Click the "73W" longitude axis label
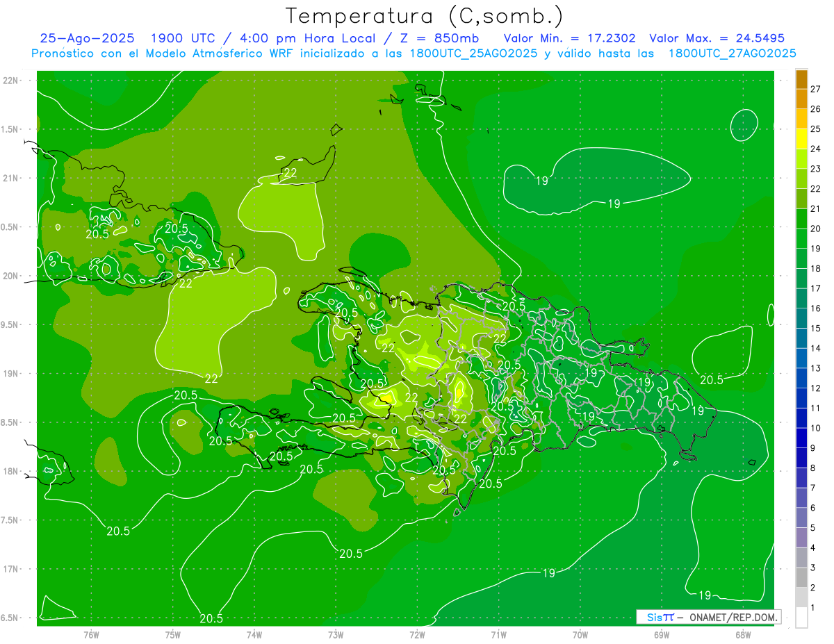 [336, 635]
